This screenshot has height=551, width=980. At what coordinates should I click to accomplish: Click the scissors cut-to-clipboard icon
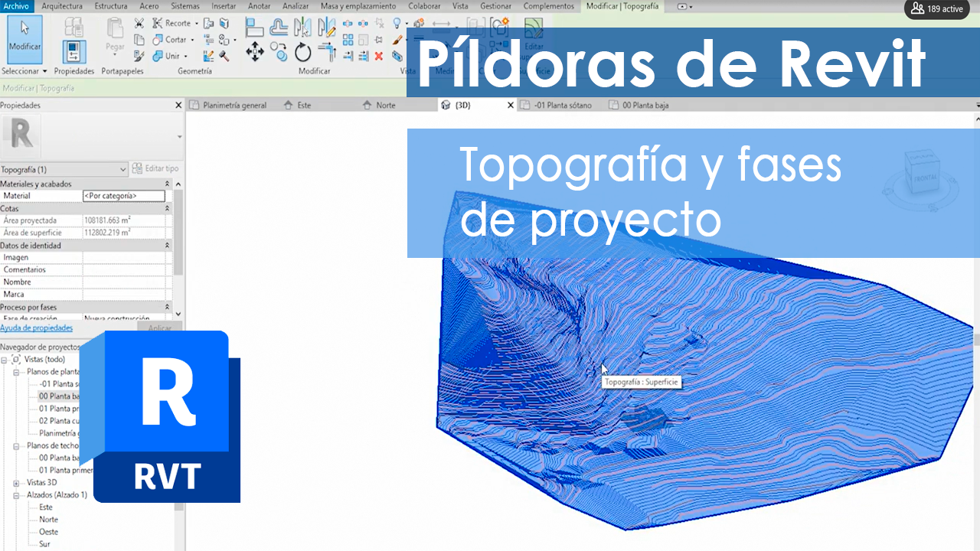tap(139, 23)
